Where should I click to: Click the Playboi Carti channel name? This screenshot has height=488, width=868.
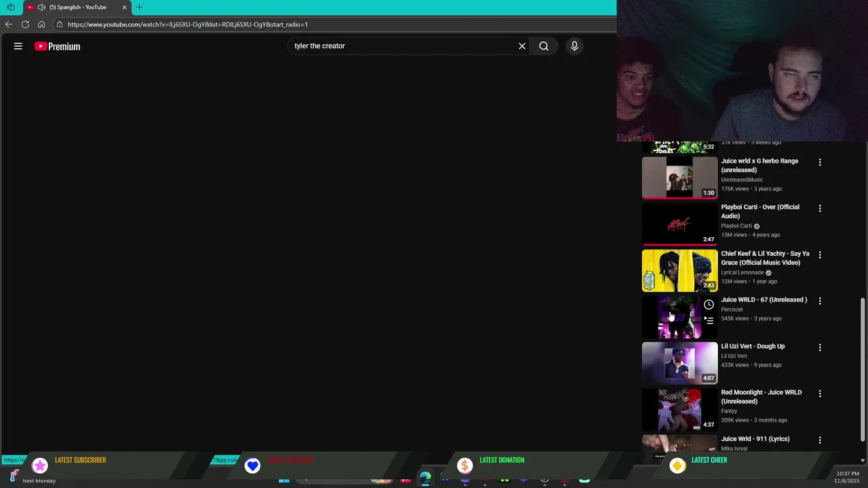[x=736, y=226]
